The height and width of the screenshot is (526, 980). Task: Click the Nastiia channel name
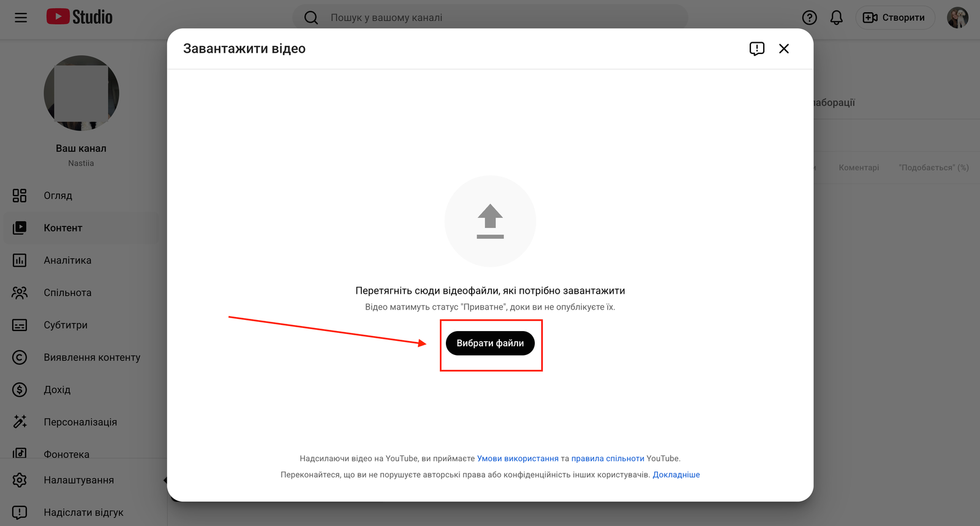pyautogui.click(x=81, y=163)
